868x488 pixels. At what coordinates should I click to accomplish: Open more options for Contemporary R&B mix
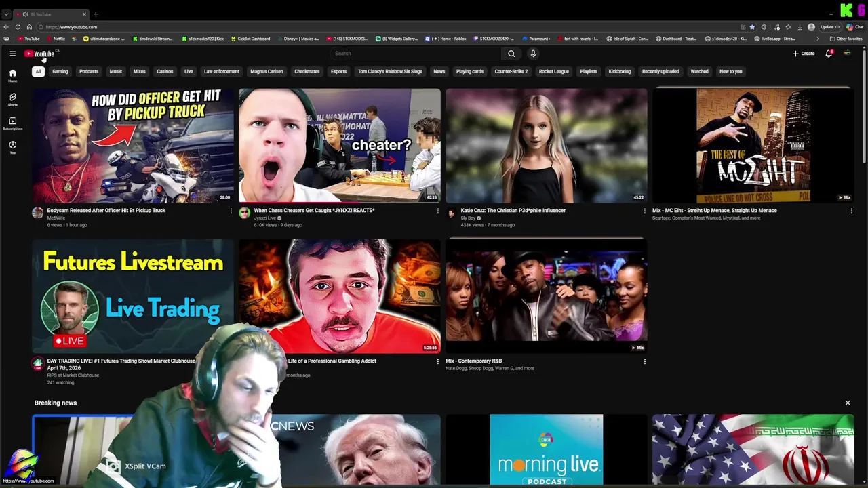[x=644, y=362]
